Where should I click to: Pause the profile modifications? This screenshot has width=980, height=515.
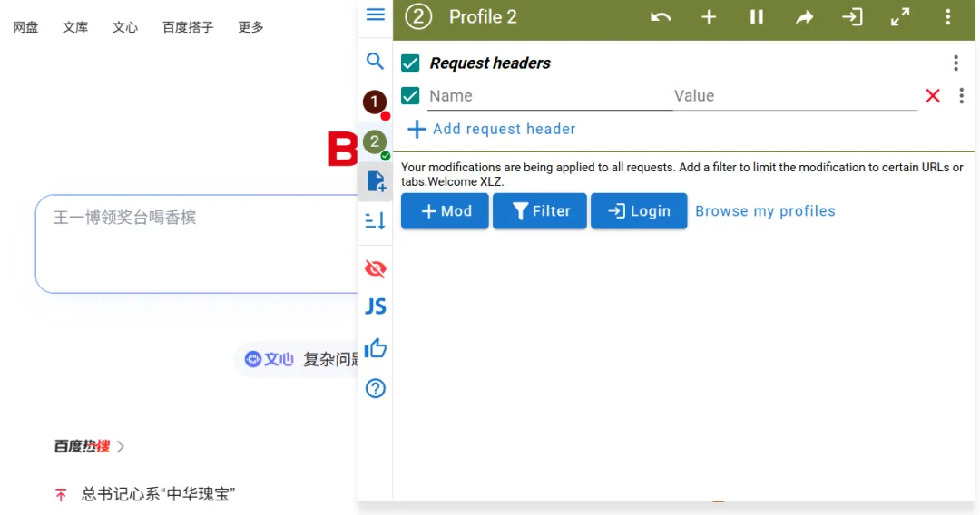click(756, 17)
